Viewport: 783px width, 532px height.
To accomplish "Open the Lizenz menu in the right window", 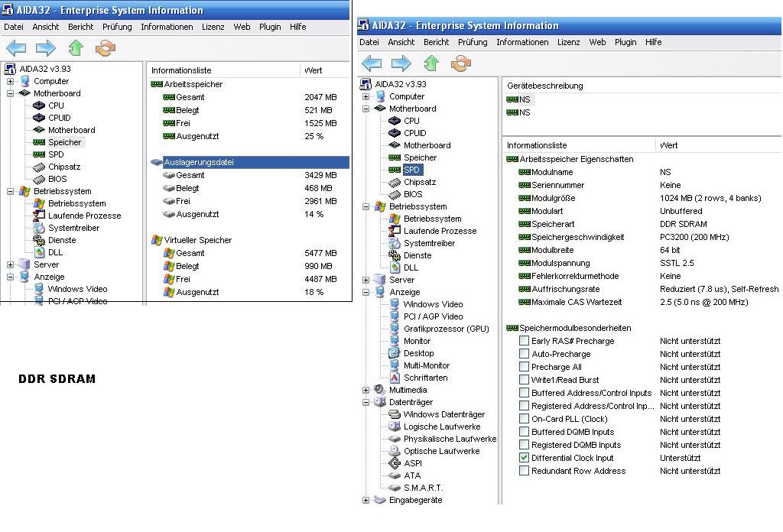I will pos(568,42).
